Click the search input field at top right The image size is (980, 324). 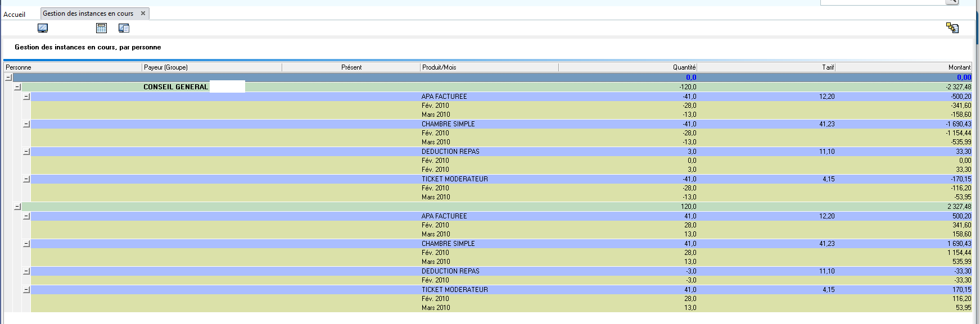pos(882,2)
